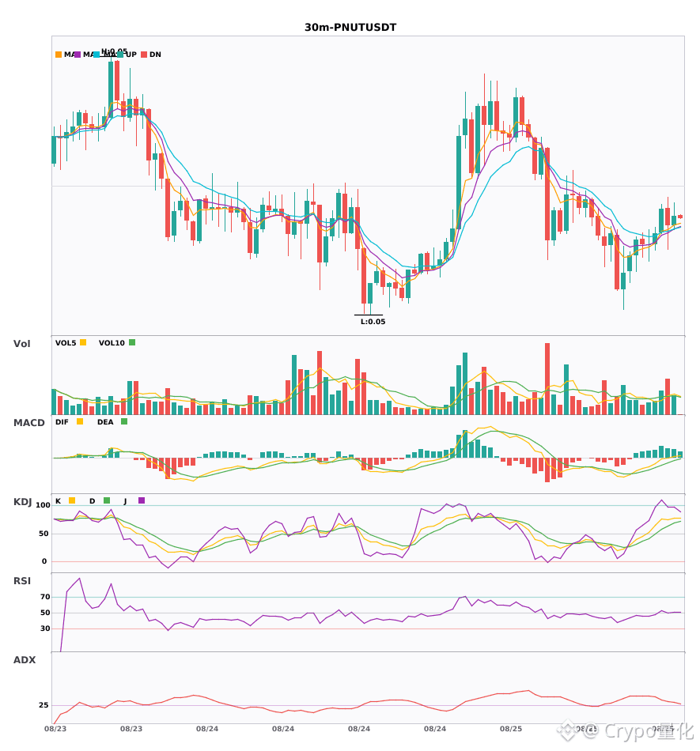Click the KDJ 100 axis value
This screenshot has height=751, width=700.
coord(44,505)
